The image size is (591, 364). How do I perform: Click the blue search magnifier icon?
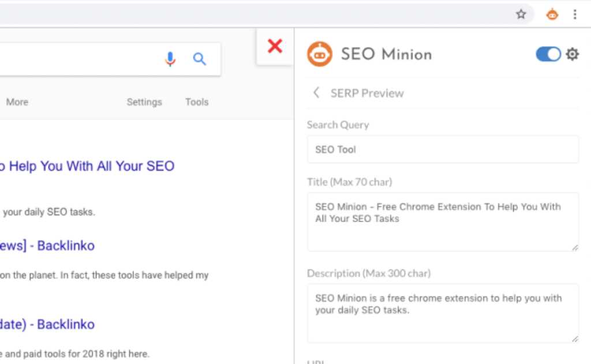click(200, 59)
